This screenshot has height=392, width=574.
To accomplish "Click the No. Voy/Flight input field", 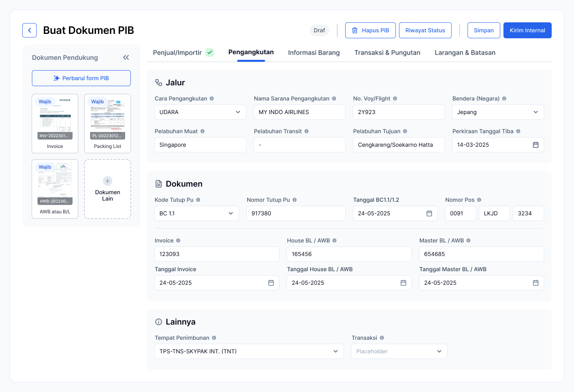I will pyautogui.click(x=399, y=112).
